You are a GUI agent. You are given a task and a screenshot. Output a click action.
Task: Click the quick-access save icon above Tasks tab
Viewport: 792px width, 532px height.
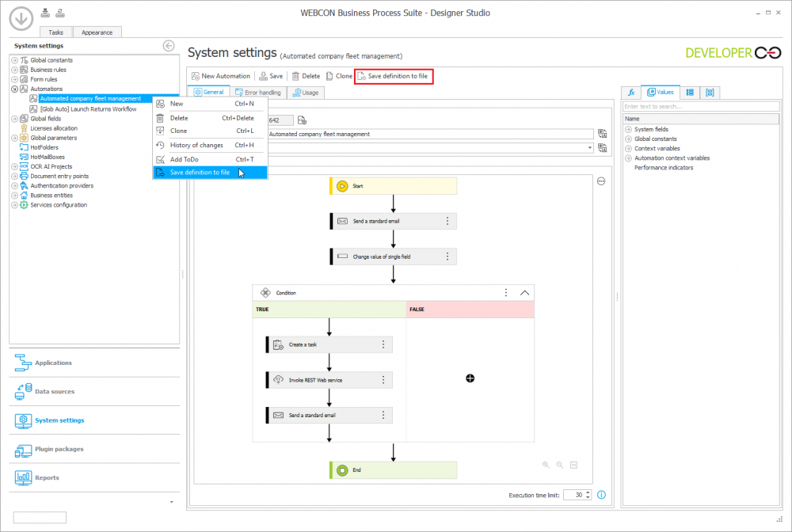pyautogui.click(x=45, y=13)
